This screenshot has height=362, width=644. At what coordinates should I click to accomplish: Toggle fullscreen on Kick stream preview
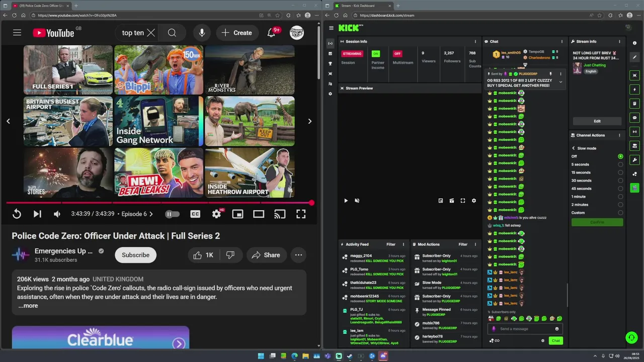pos(462,201)
